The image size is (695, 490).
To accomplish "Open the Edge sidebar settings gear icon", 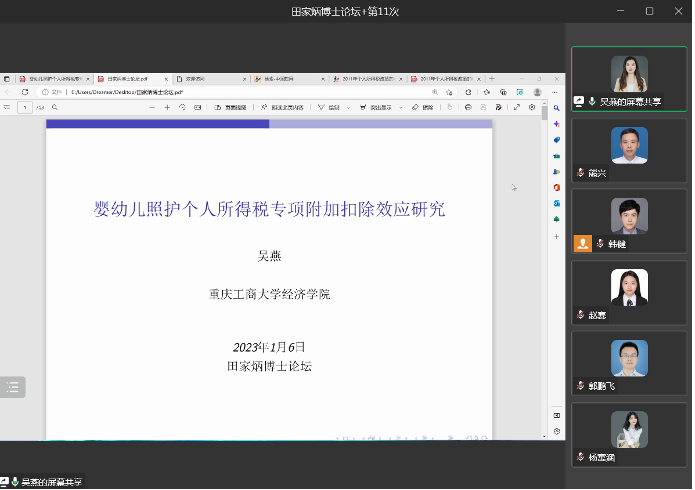I will click(556, 431).
